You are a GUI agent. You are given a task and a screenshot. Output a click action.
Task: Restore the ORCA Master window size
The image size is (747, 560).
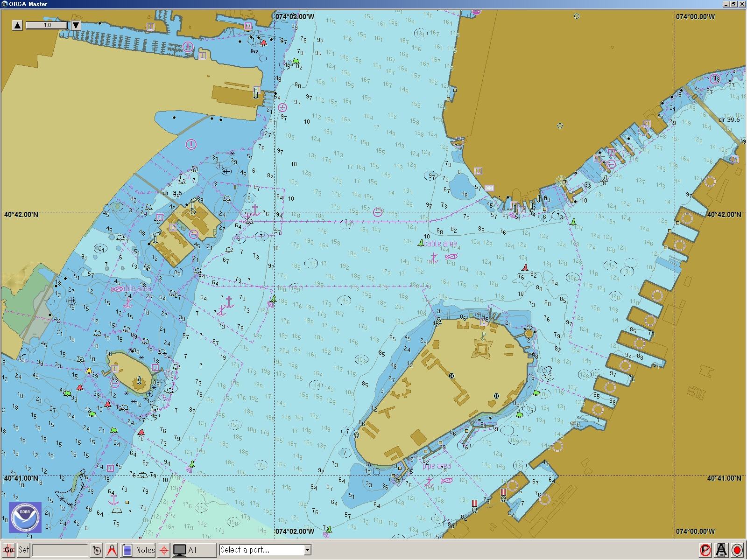(733, 4)
